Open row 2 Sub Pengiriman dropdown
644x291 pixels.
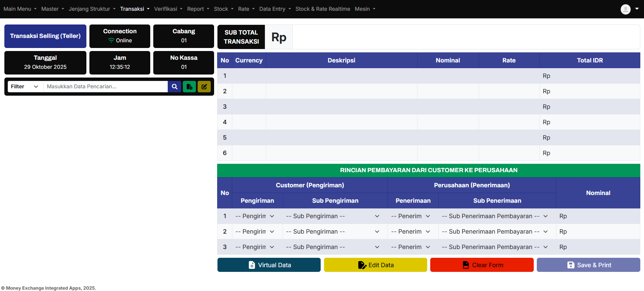point(332,232)
